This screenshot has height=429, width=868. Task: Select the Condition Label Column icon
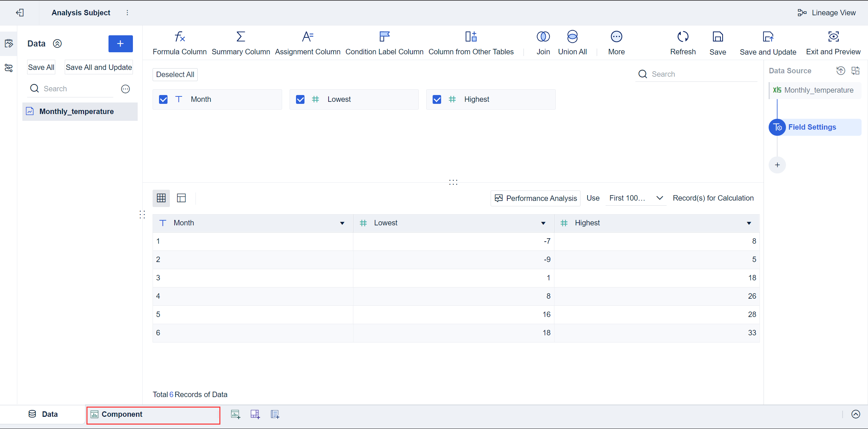[384, 37]
